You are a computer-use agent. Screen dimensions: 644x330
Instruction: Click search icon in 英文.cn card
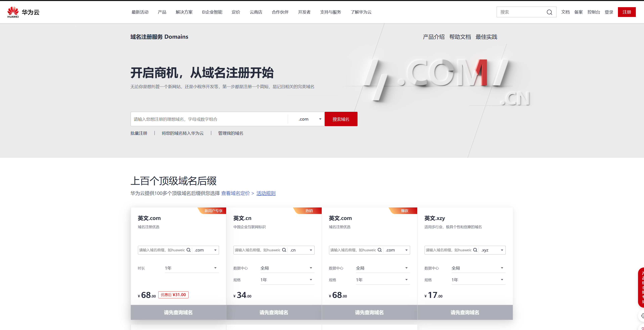284,250
